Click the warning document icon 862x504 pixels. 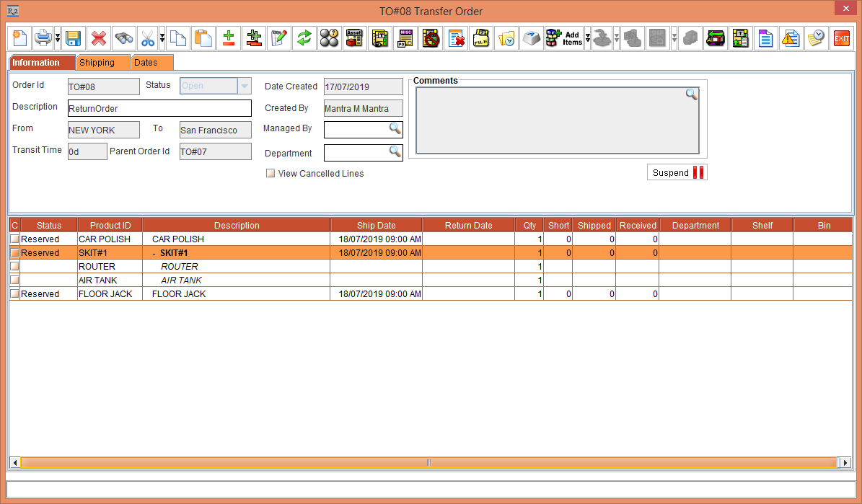click(791, 38)
